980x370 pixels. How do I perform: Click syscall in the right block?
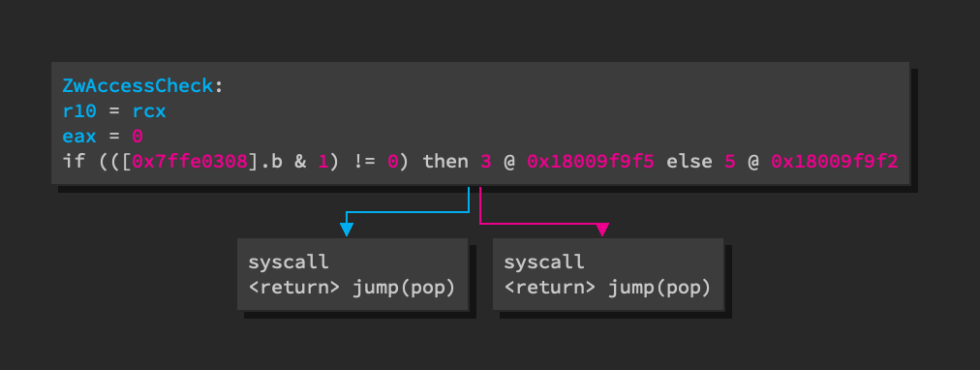(x=544, y=262)
